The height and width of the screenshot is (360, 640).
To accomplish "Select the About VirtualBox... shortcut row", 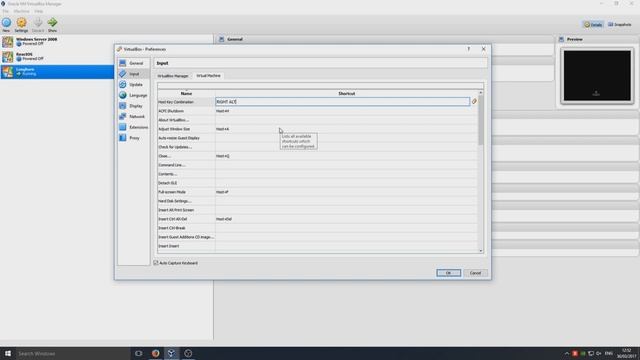I will point(317,120).
